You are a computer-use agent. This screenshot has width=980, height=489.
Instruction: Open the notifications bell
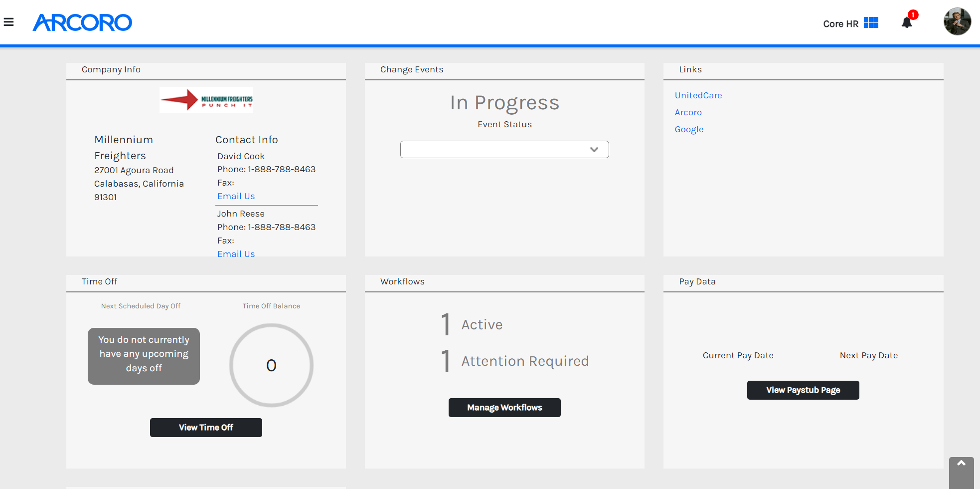[907, 22]
